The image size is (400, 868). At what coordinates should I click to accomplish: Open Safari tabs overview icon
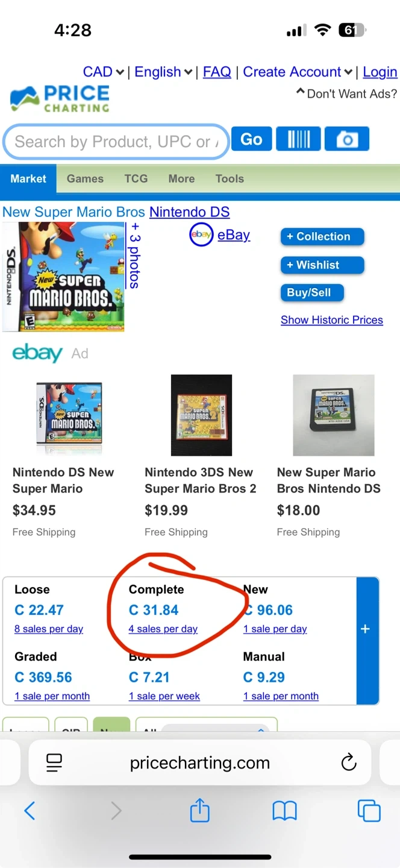(x=369, y=811)
